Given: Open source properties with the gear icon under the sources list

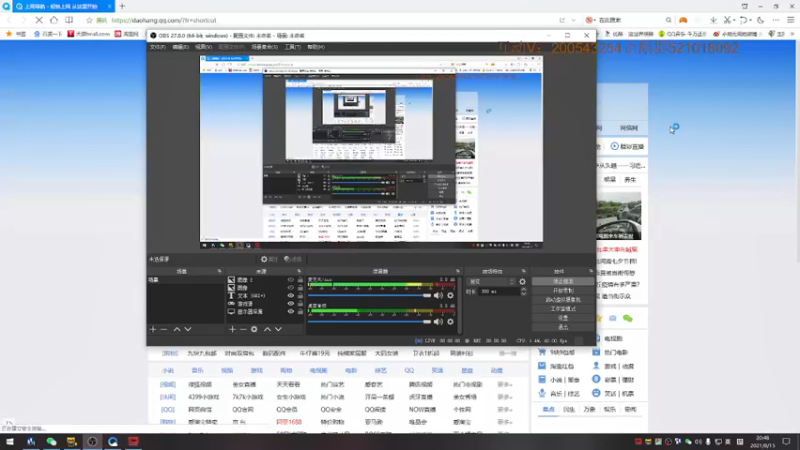Looking at the screenshot, I should (254, 330).
